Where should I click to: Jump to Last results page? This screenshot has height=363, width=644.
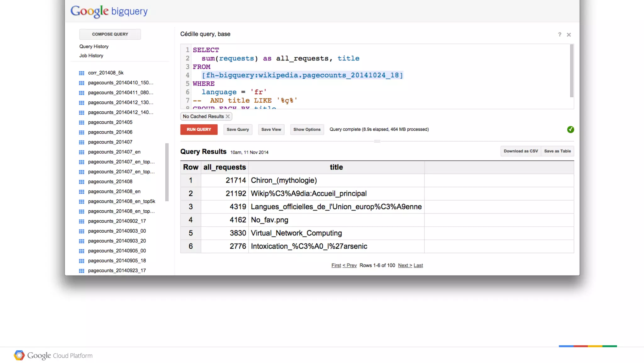(x=418, y=265)
